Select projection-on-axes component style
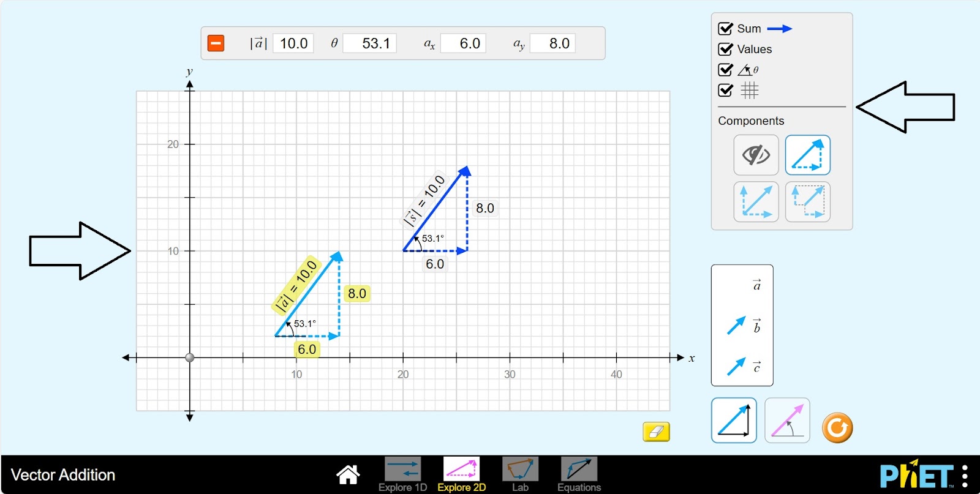The image size is (980, 494). 807,201
